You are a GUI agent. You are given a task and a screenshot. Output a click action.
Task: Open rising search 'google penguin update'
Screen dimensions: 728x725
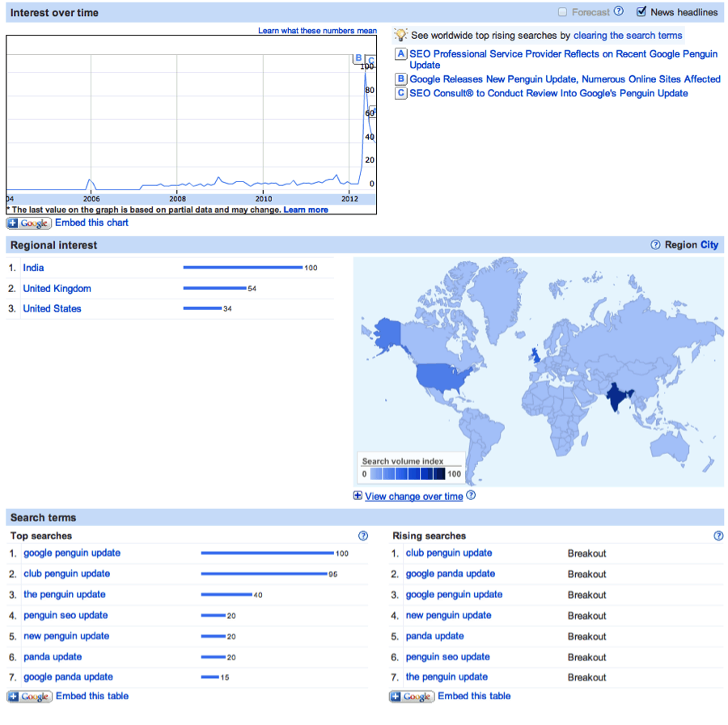454,595
